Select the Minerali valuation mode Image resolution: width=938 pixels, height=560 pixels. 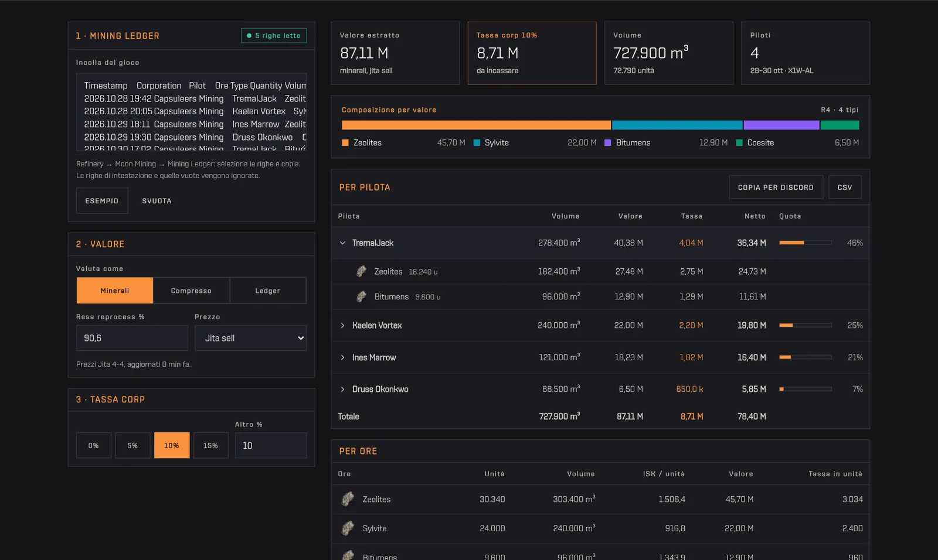115,291
